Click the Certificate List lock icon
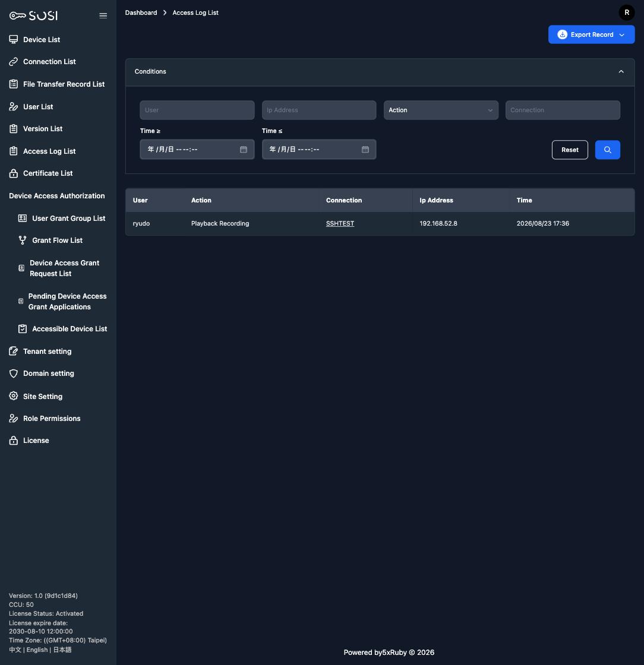The height and width of the screenshot is (665, 644). click(14, 173)
